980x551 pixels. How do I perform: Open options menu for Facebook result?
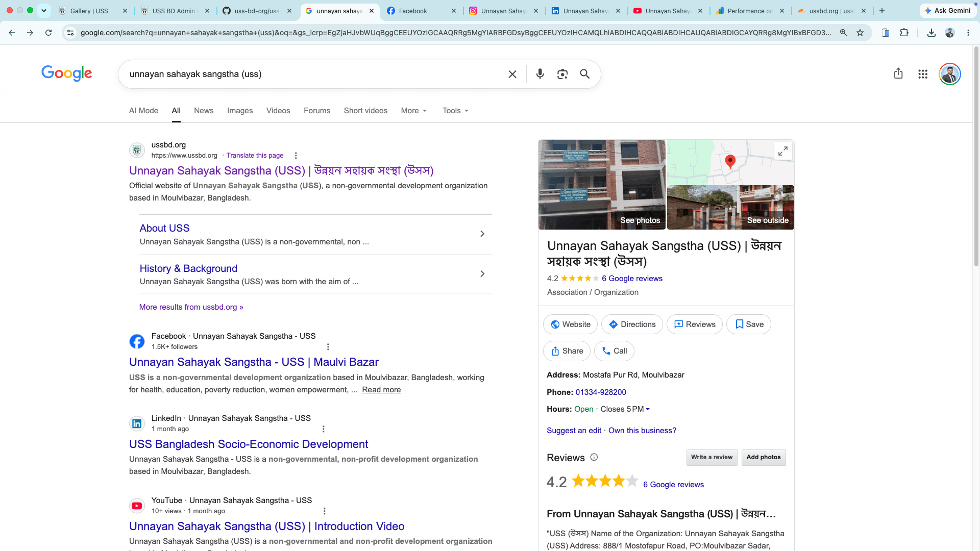pos(328,347)
